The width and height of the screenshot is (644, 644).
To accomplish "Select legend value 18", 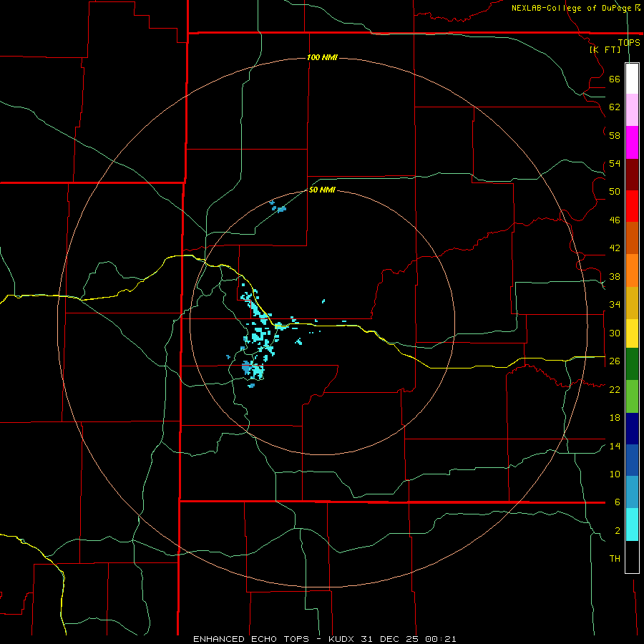I will click(x=615, y=418).
